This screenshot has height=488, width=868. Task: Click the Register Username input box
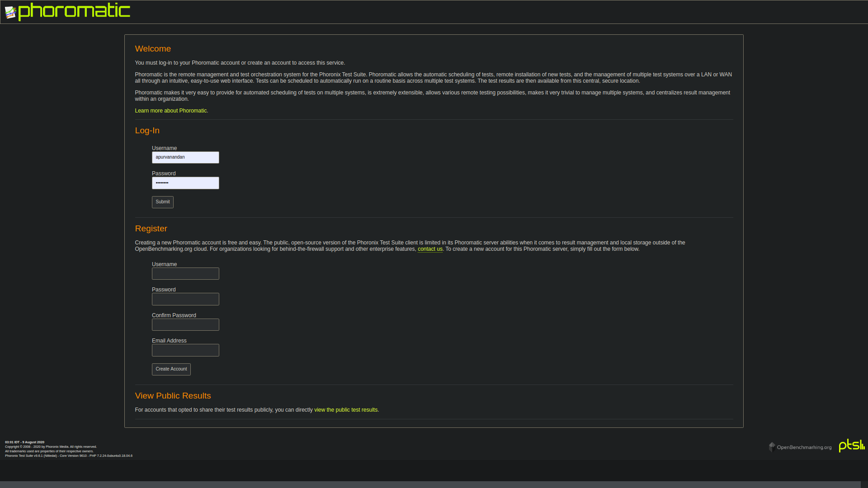pos(185,273)
